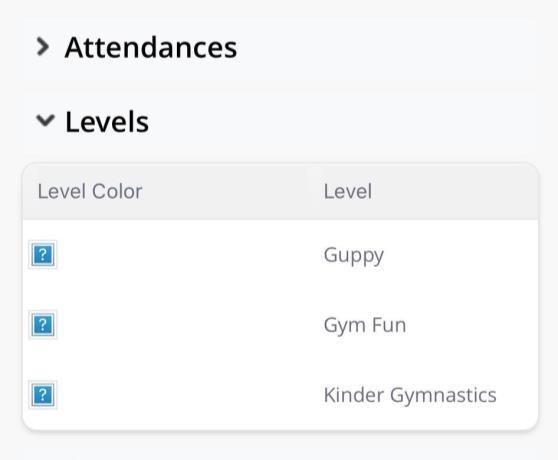The height and width of the screenshot is (460, 558).
Task: Click the question mark in Guppy swatch
Action: coord(43,254)
